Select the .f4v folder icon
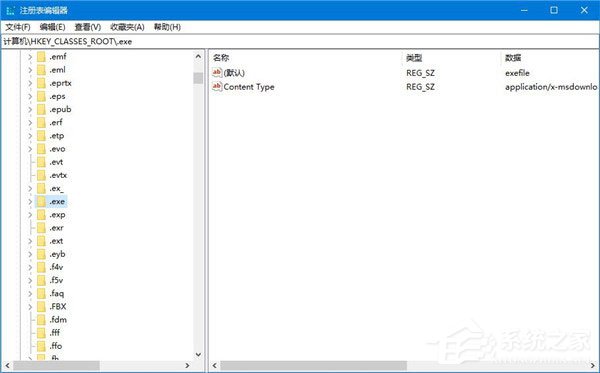 (x=41, y=267)
